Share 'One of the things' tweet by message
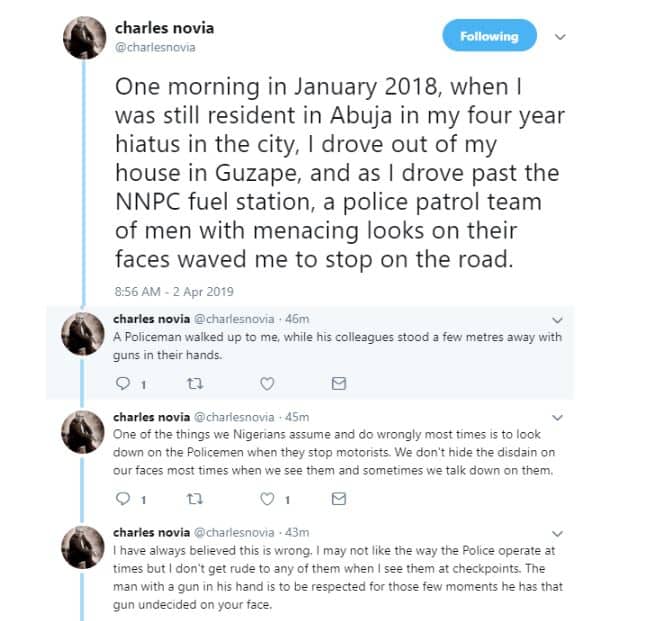The height and width of the screenshot is (621, 666). pyautogui.click(x=338, y=498)
